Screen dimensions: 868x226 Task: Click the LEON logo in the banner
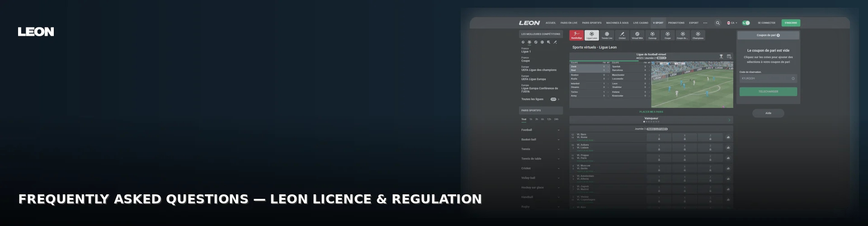tap(36, 32)
